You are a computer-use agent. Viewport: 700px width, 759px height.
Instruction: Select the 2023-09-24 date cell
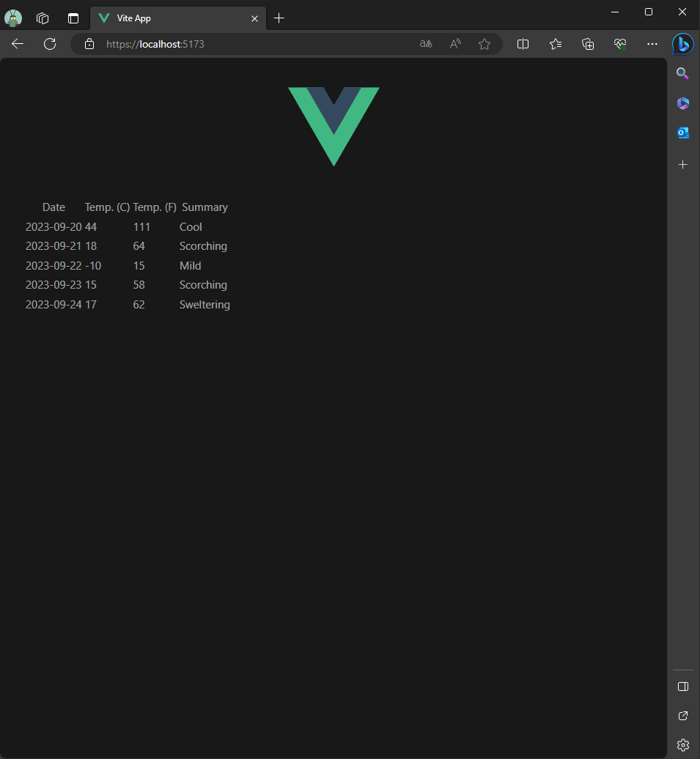point(54,305)
